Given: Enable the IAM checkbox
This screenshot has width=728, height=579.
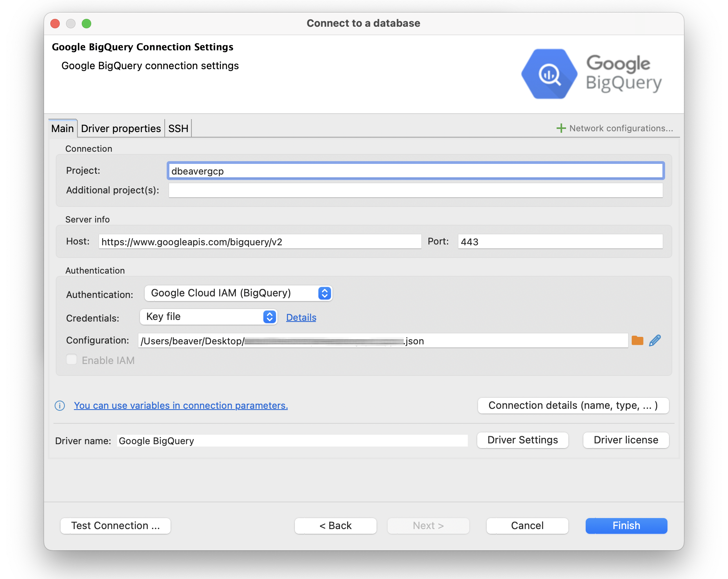Looking at the screenshot, I should pos(72,359).
